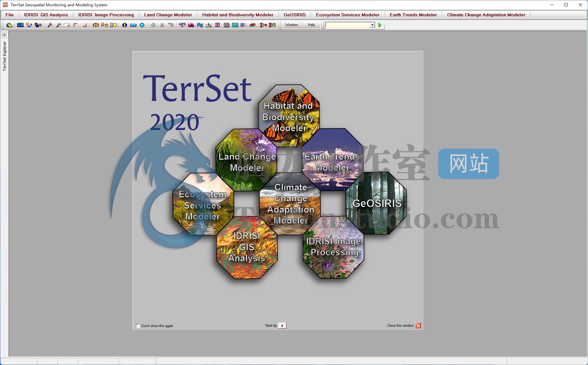Click the TerrSet Explorer vertical tab
Viewport: 588px width, 365px height.
tap(4, 56)
